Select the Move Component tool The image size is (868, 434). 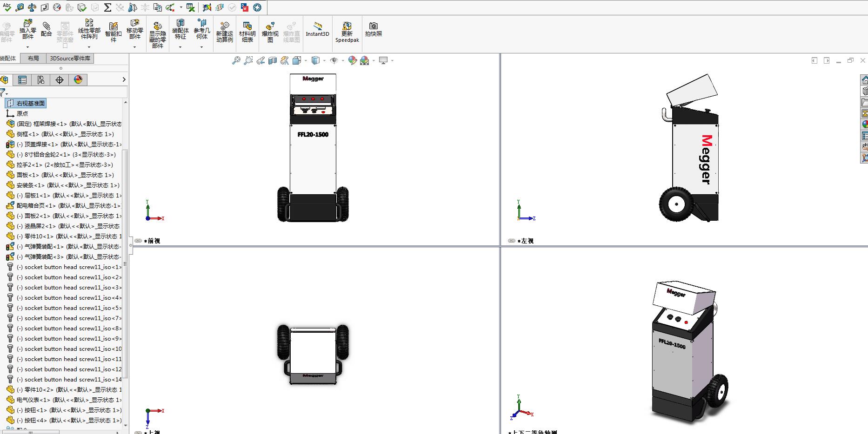click(x=135, y=29)
